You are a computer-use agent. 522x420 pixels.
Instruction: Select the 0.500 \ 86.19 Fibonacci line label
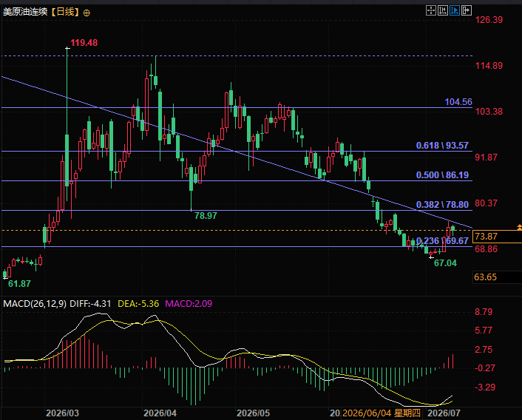pos(442,175)
